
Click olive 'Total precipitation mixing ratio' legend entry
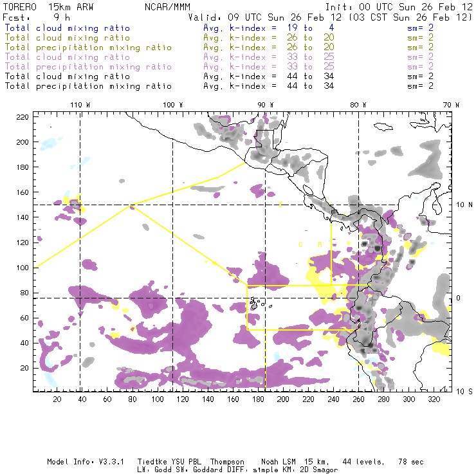pos(88,48)
